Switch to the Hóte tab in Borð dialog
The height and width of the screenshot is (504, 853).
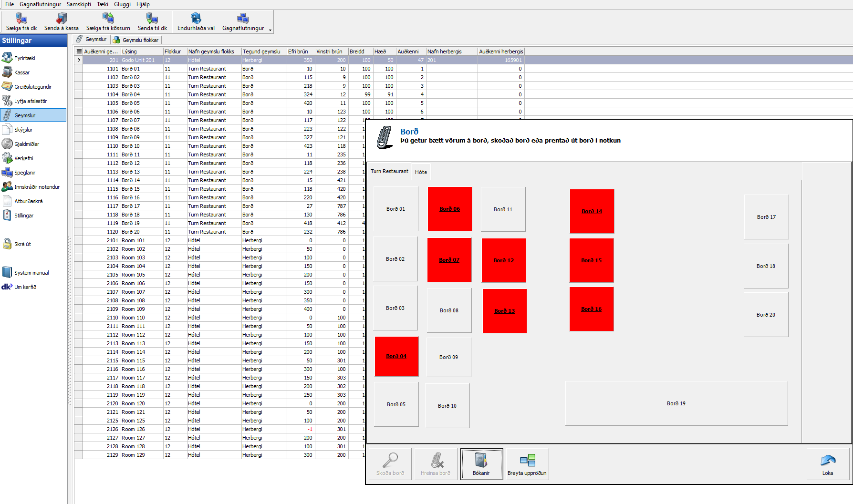coord(421,172)
